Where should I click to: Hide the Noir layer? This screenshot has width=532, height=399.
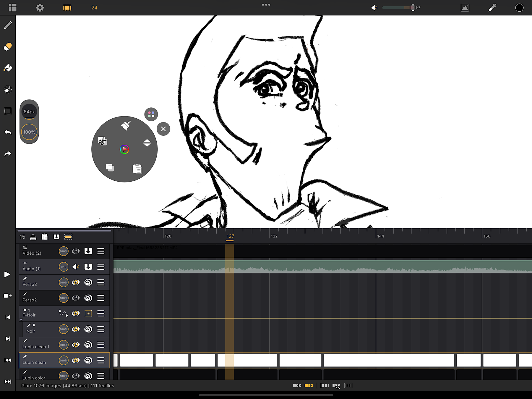[76, 329]
